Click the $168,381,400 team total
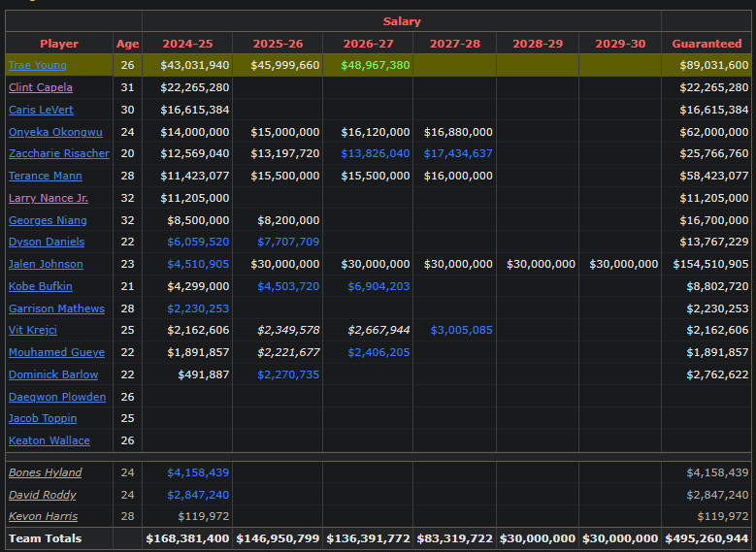Image resolution: width=756 pixels, height=552 pixels. (x=187, y=538)
